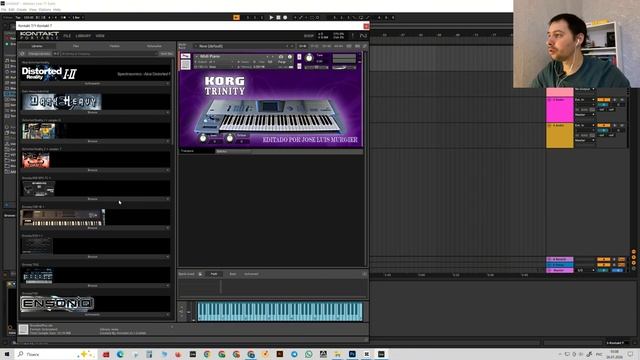Screen dimensions: 640x360
Task: Open Kontakt's LIBRARY menu
Action: tap(83, 36)
